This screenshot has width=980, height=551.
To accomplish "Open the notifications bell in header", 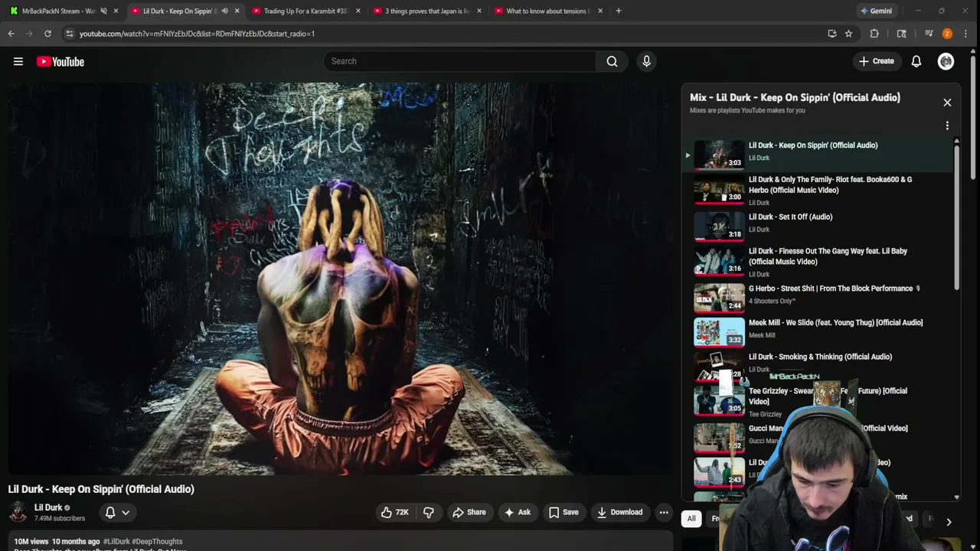I will (916, 61).
